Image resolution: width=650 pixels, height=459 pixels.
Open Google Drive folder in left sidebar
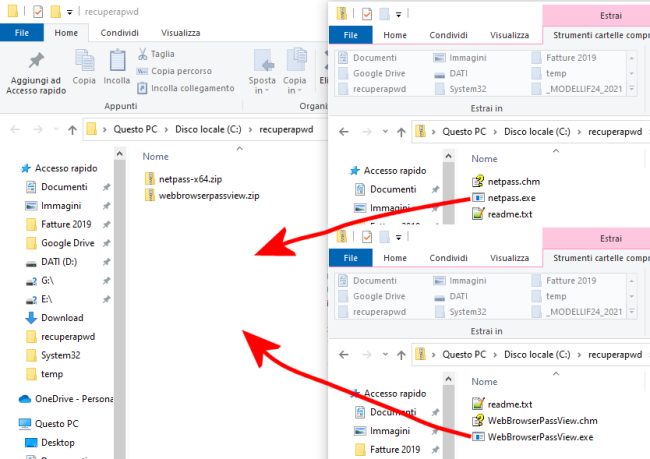click(66, 243)
